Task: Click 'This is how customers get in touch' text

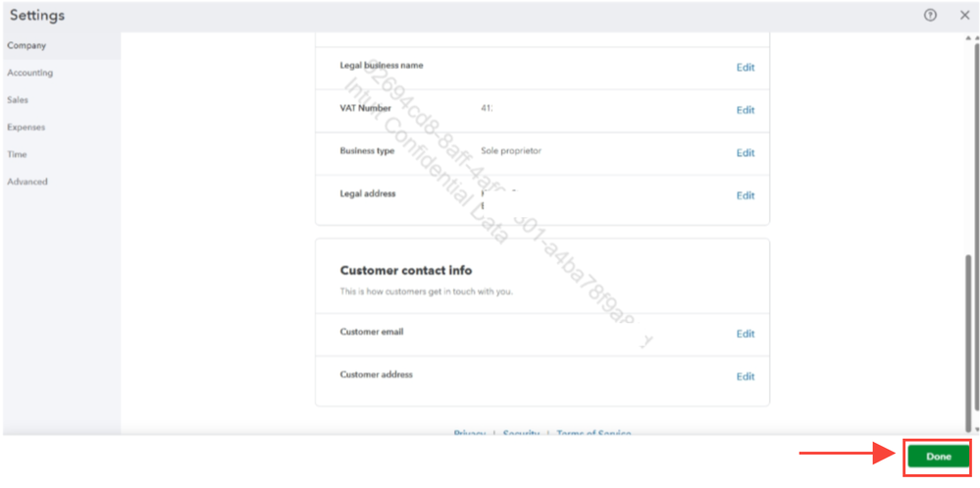Action: [x=427, y=292]
